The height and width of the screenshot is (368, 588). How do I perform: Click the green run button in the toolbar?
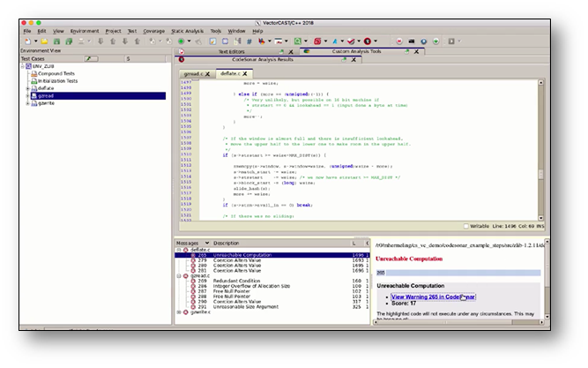[181, 41]
